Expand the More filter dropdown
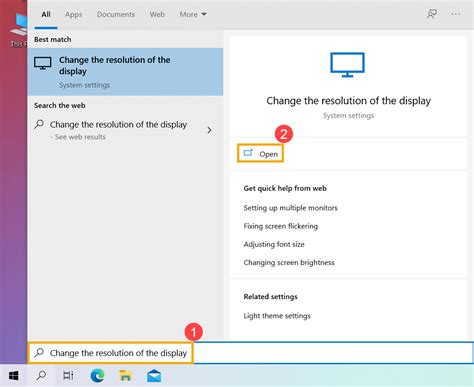The width and height of the screenshot is (474, 387). 193,14
